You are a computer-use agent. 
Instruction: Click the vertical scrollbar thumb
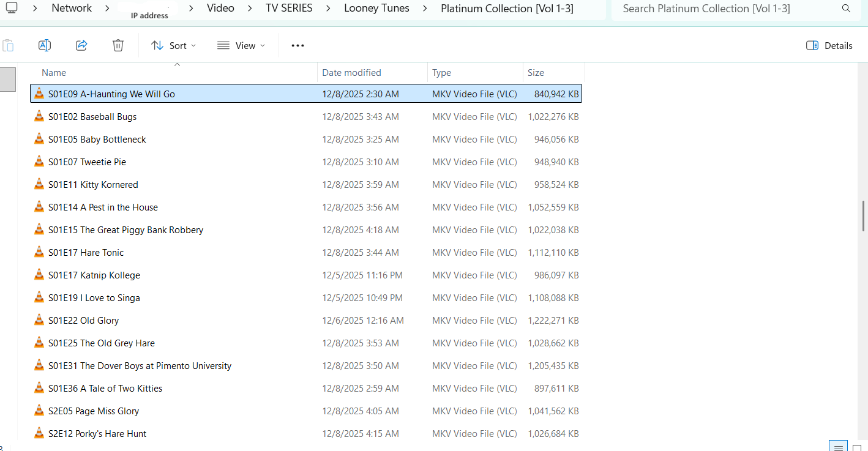pos(863,215)
